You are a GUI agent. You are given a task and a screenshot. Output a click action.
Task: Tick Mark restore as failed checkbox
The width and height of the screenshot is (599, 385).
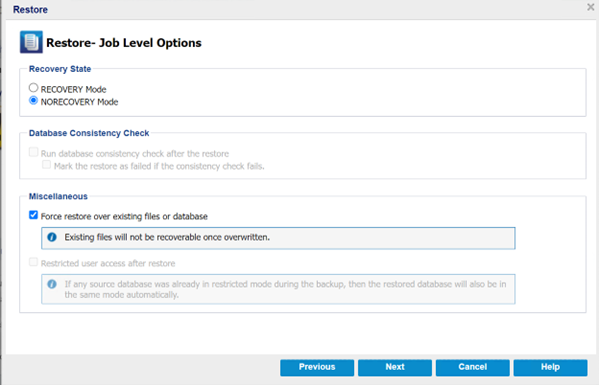(x=46, y=165)
